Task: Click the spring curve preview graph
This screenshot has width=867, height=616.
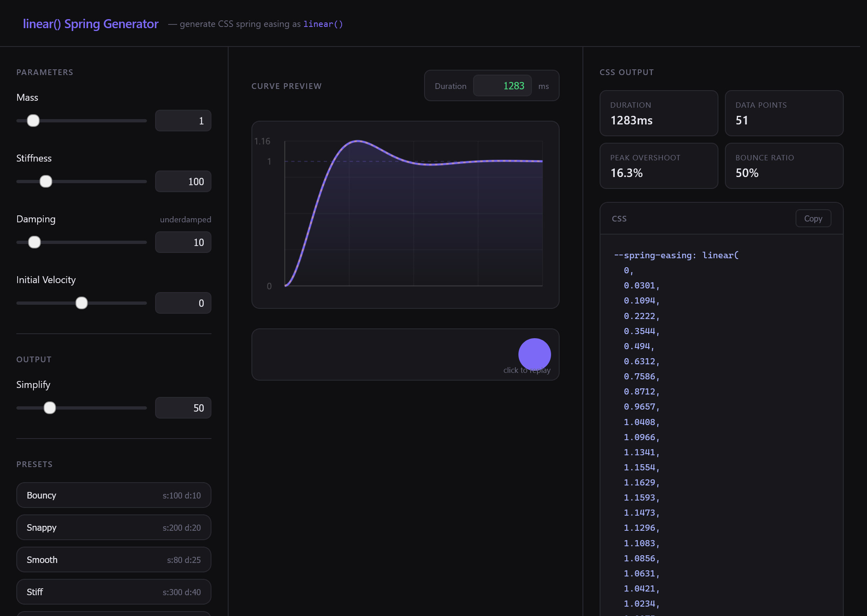Action: [x=413, y=214]
